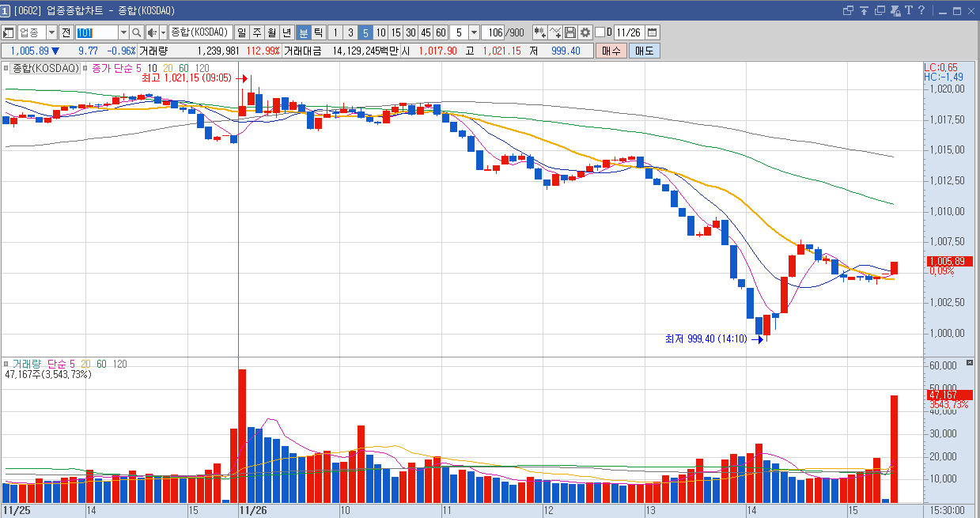
Task: Choose the 30-minute interval button
Action: pos(411,32)
